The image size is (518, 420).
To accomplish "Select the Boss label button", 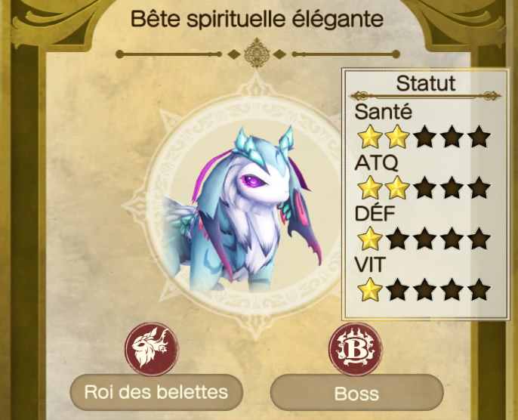I will click(356, 392).
